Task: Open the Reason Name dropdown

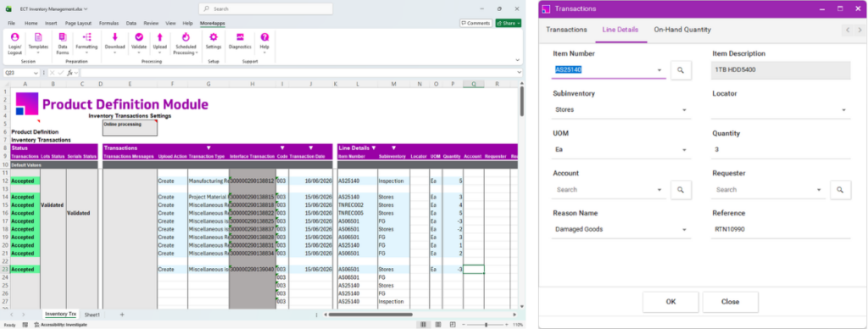Action: click(x=684, y=229)
